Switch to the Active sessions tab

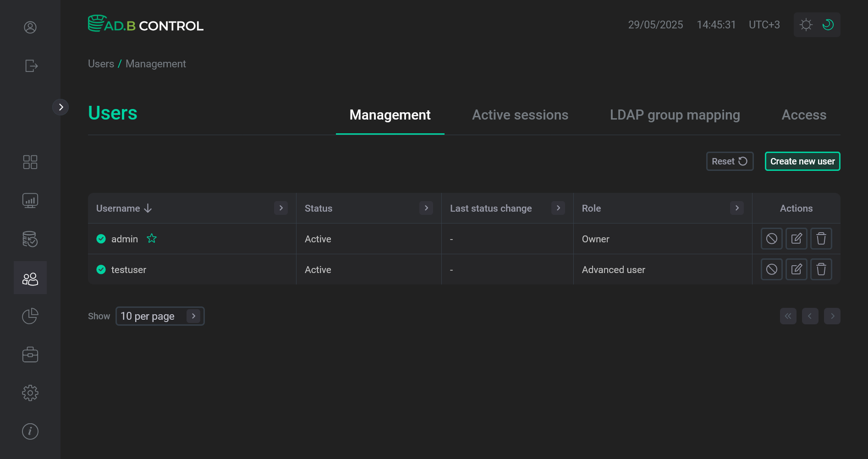tap(520, 115)
